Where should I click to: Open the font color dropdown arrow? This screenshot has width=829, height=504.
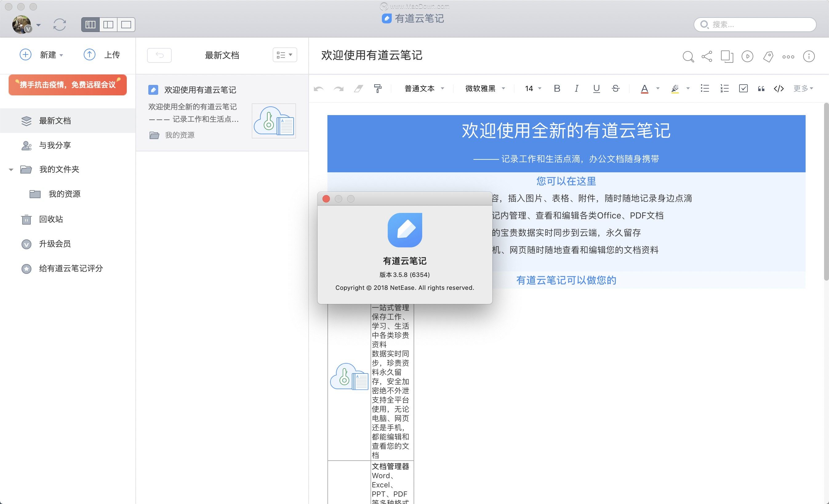(x=658, y=89)
